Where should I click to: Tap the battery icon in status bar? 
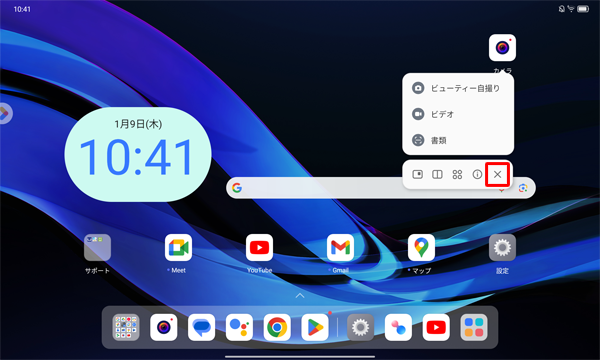coord(583,9)
